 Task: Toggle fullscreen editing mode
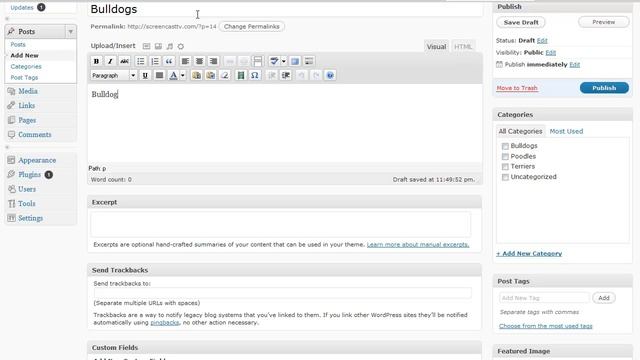coord(295,61)
